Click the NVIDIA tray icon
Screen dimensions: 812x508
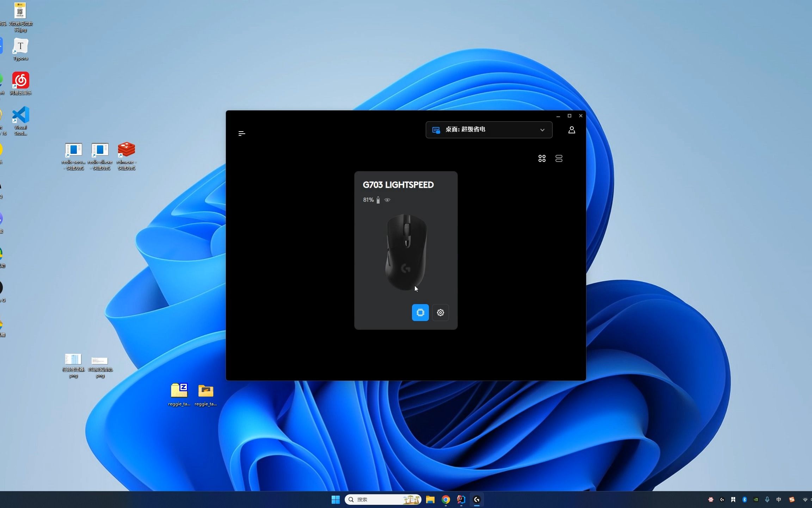pos(756,500)
